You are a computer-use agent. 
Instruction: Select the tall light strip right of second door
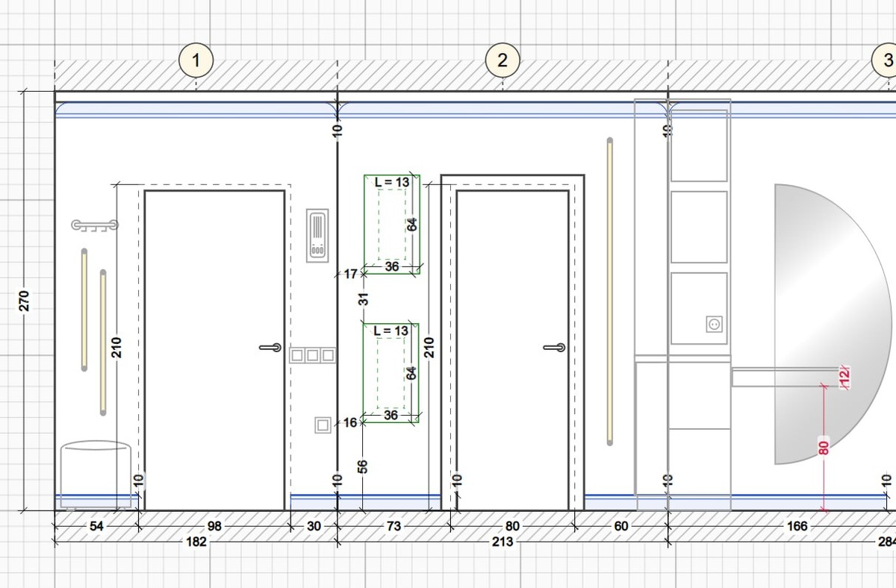point(610,291)
